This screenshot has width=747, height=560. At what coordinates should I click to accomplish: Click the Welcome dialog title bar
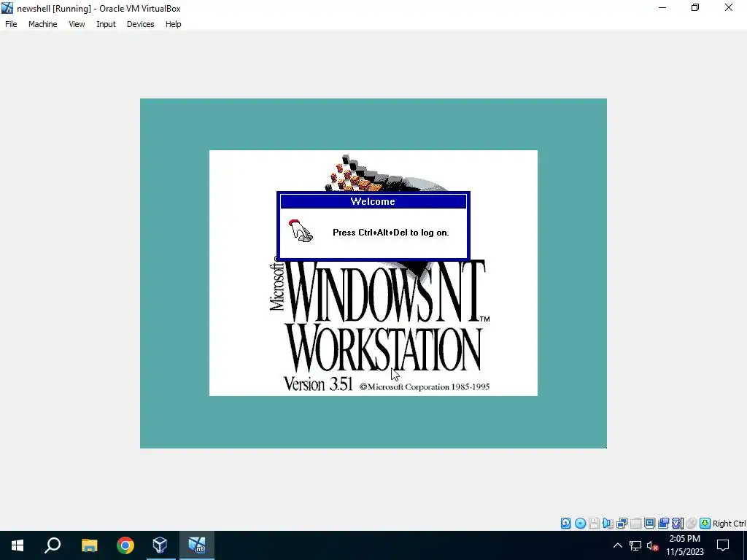coord(373,201)
